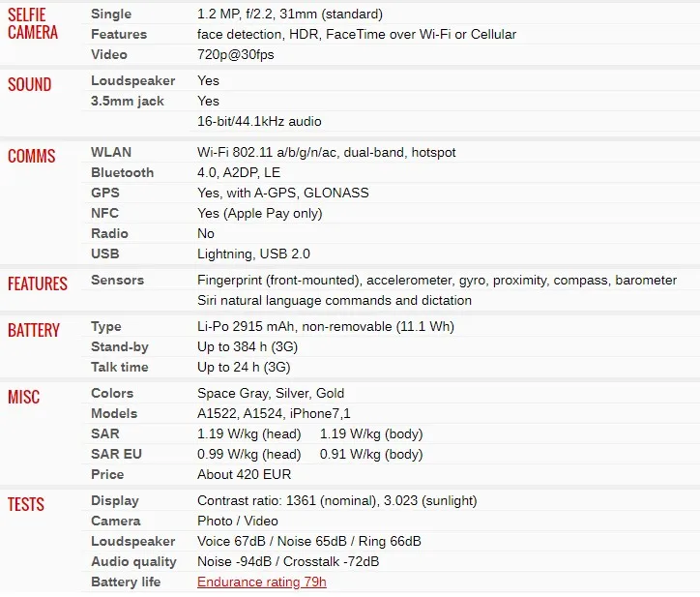The height and width of the screenshot is (597, 700).
Task: Click the Audio quality spec label
Action: [x=133, y=561]
